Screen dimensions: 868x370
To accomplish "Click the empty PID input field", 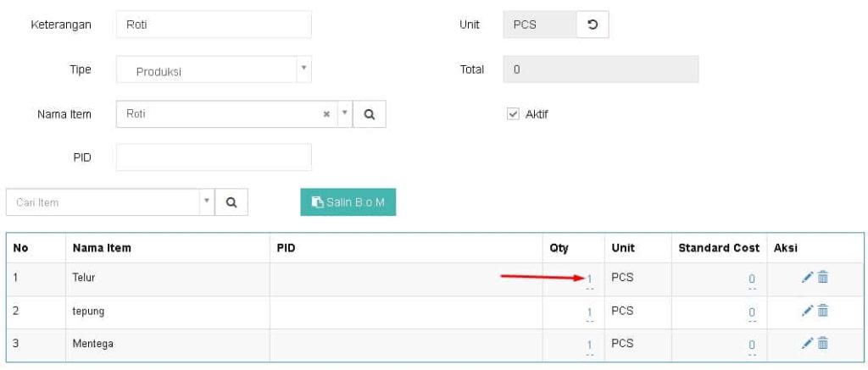I will [214, 157].
